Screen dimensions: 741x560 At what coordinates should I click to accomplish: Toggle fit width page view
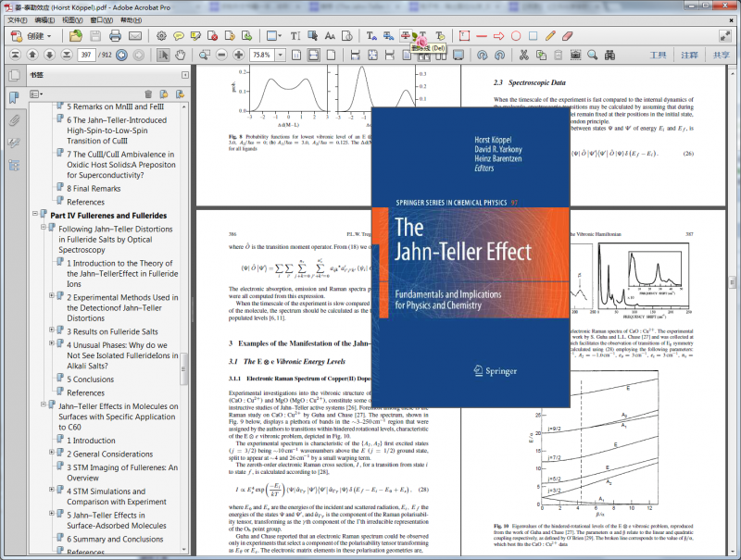click(x=313, y=55)
